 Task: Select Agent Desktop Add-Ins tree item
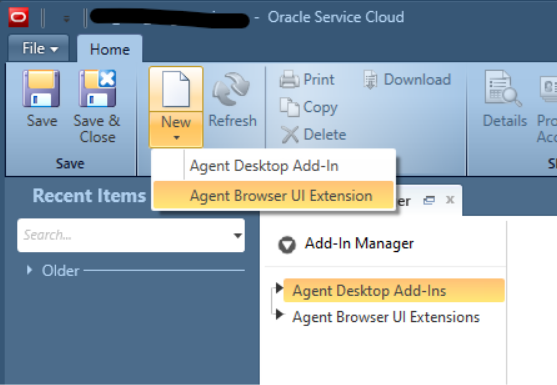pos(394,291)
